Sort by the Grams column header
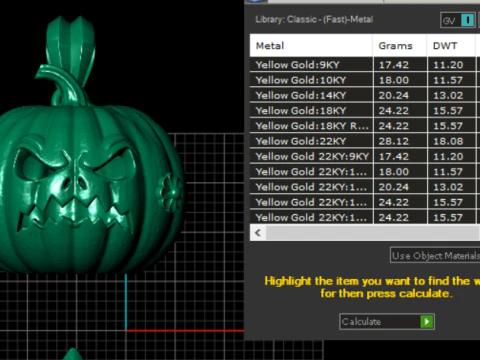480x360 pixels. (x=400, y=45)
